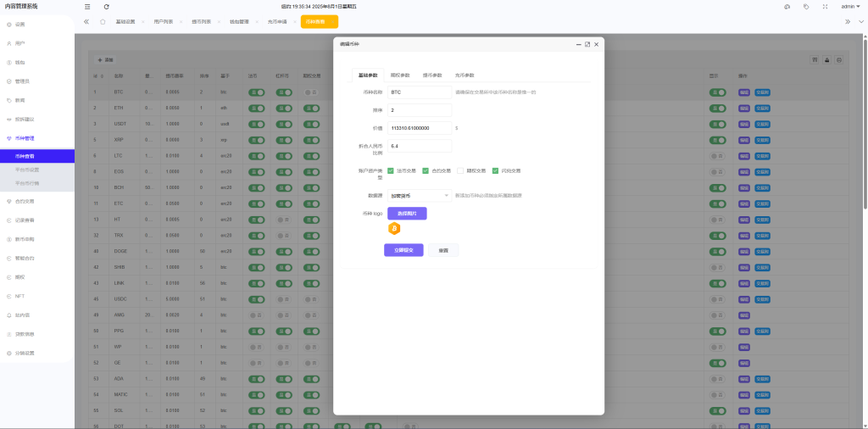
Task: Click the 立即提交 submit button
Action: point(403,250)
